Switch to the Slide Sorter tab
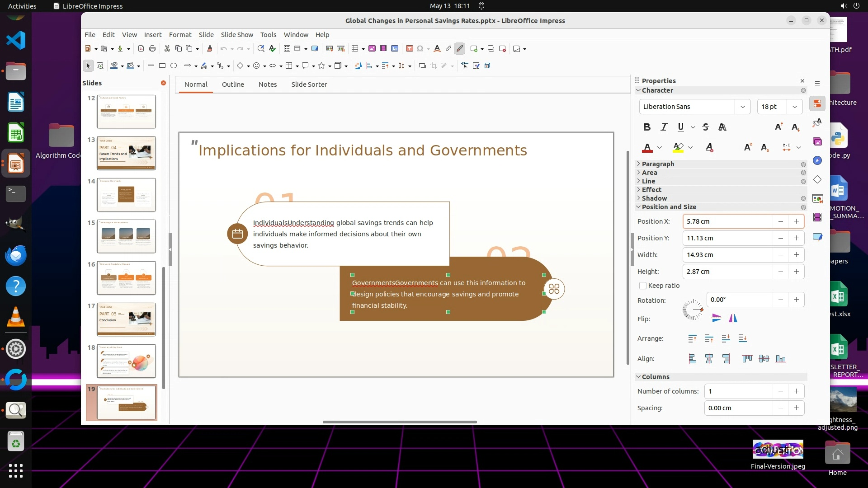The width and height of the screenshot is (868, 488). tap(309, 84)
